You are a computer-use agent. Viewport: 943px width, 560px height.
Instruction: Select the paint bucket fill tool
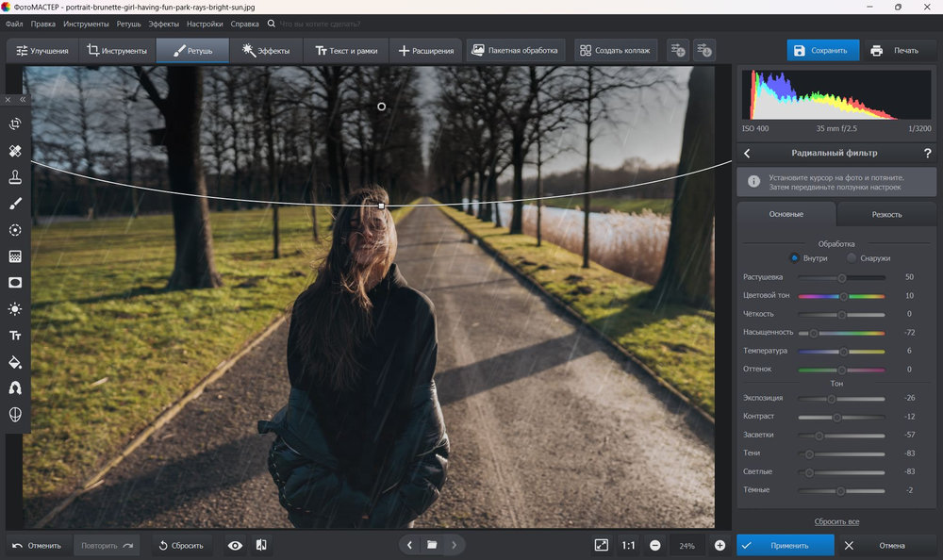[15, 362]
